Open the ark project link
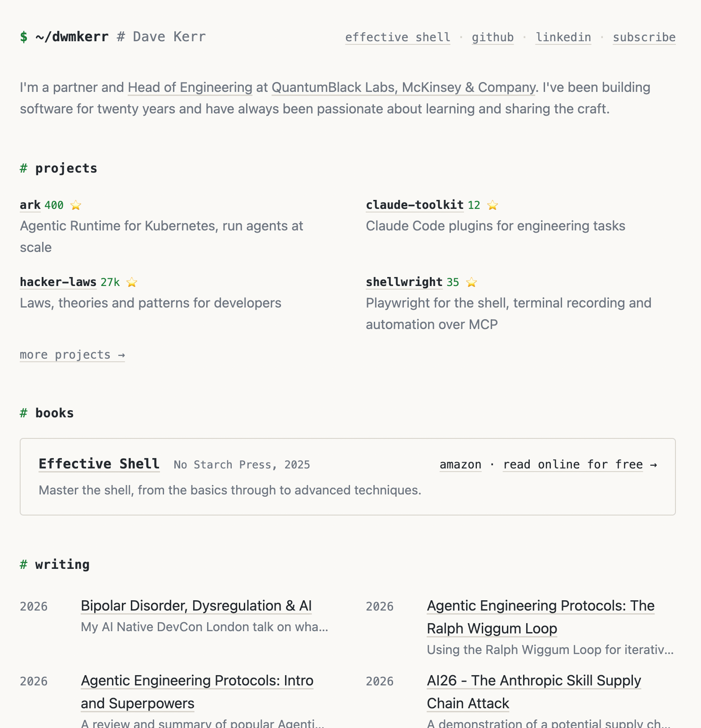Viewport: 701px width, 728px height. tap(30, 205)
